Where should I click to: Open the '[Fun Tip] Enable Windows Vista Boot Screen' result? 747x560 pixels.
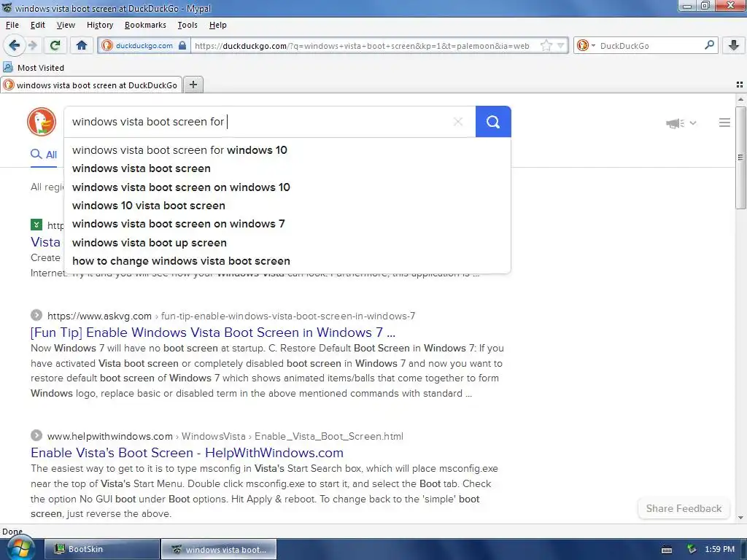213,332
